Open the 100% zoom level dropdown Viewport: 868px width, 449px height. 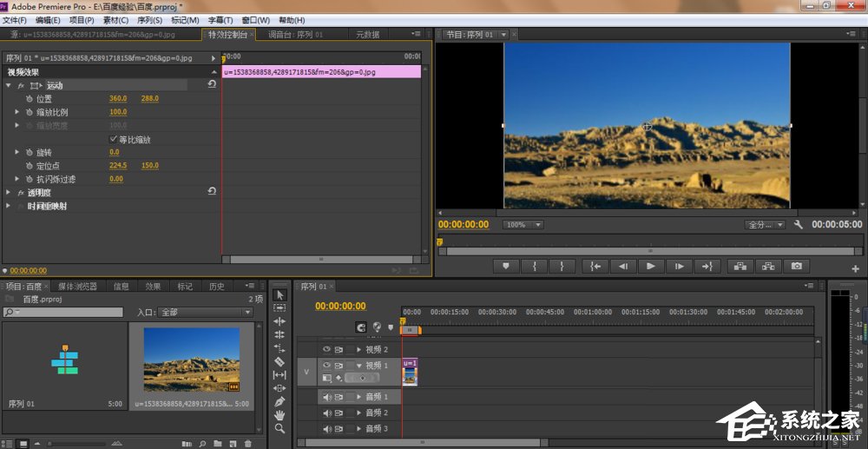click(x=523, y=225)
